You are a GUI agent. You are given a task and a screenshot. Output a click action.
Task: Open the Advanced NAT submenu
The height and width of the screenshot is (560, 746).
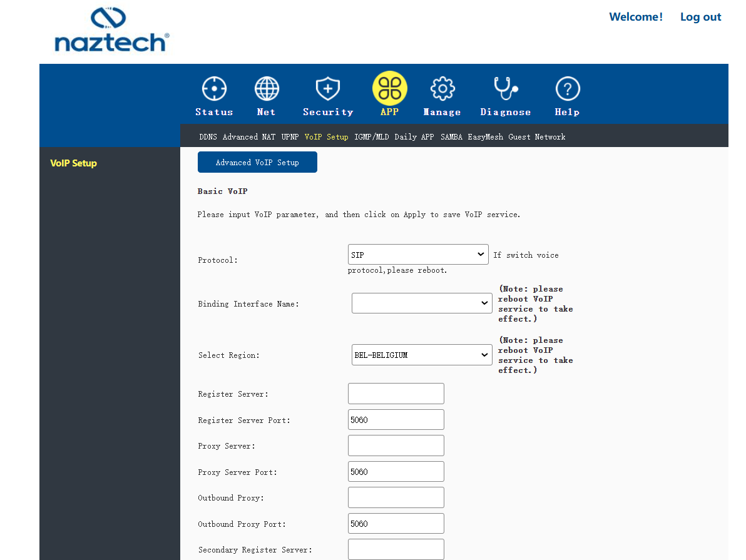249,137
